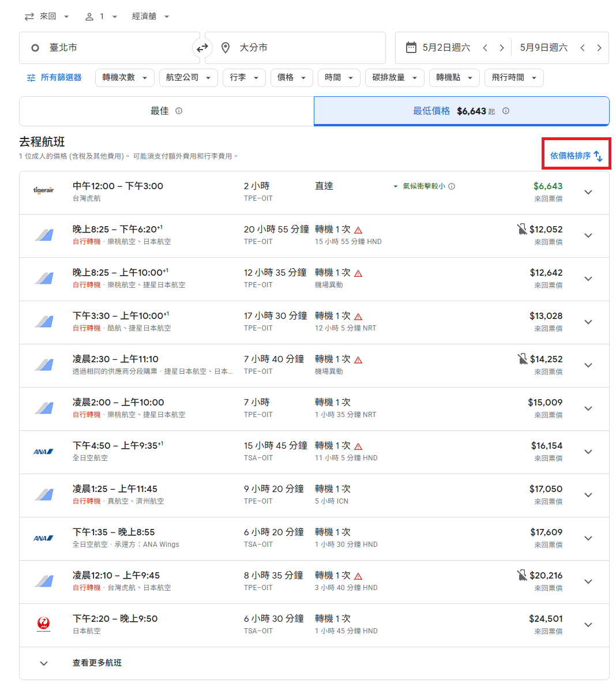Open the info icon next to 氣候衝擊較小
The image size is (616, 687).
point(450,186)
